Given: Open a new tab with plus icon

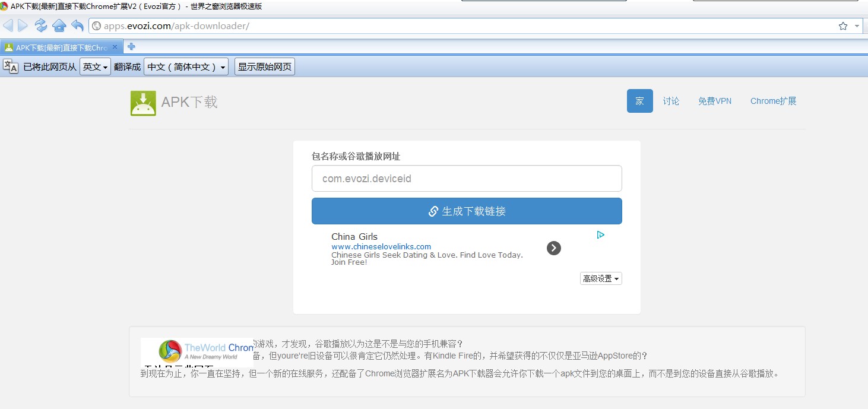Looking at the screenshot, I should coord(132,47).
